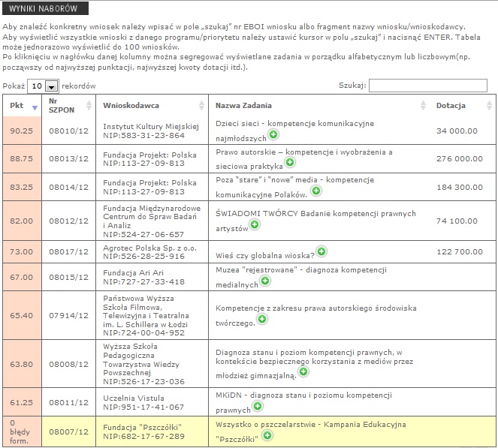Image resolution: width=498 pixels, height=448 pixels.
Task: Click plus icon next to 'komunikacyjne Polaków'
Action: (316, 191)
